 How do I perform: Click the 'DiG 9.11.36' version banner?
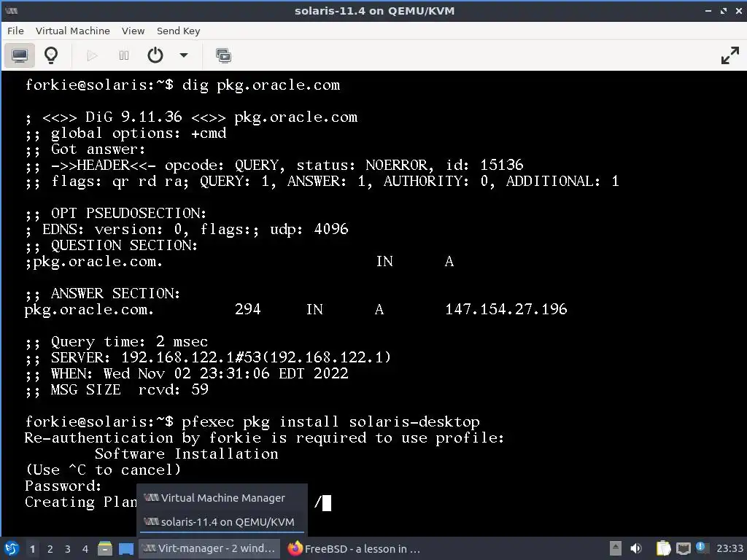(191, 117)
